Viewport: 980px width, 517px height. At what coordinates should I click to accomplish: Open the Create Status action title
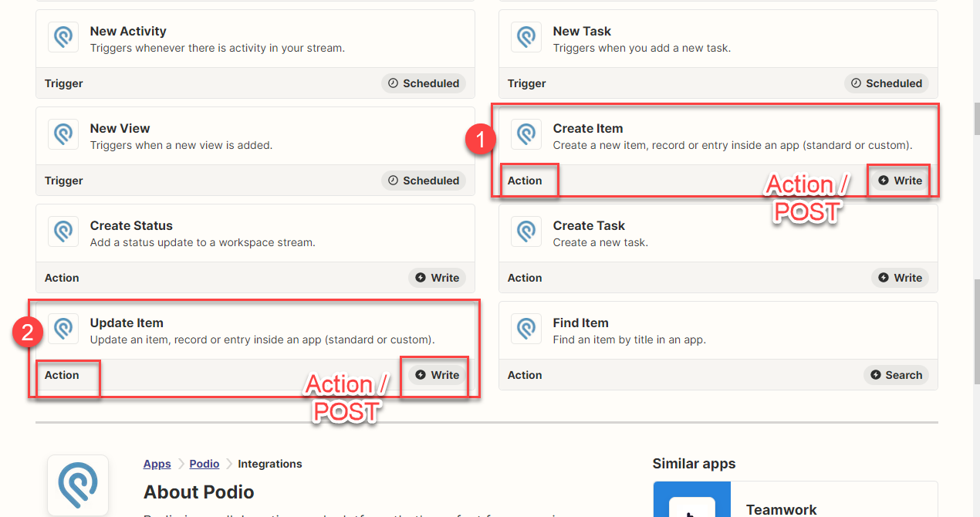pos(131,225)
